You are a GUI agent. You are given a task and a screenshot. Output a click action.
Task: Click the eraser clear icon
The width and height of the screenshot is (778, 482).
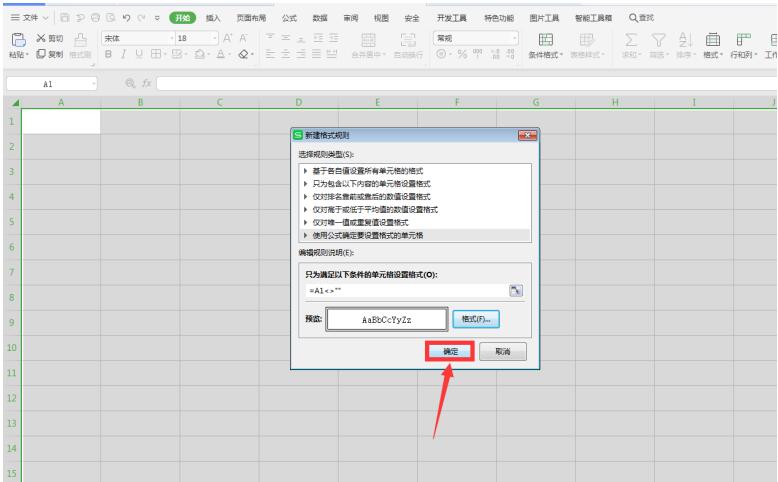[243, 54]
